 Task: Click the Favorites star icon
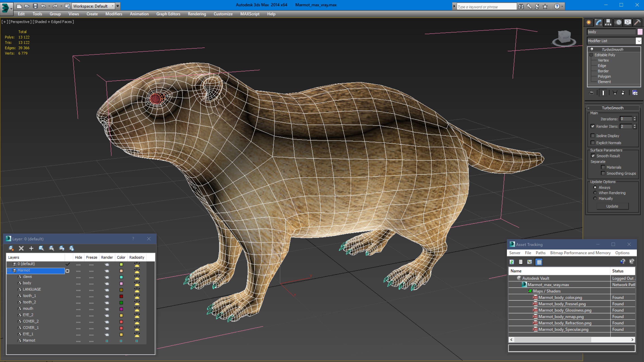(545, 6)
